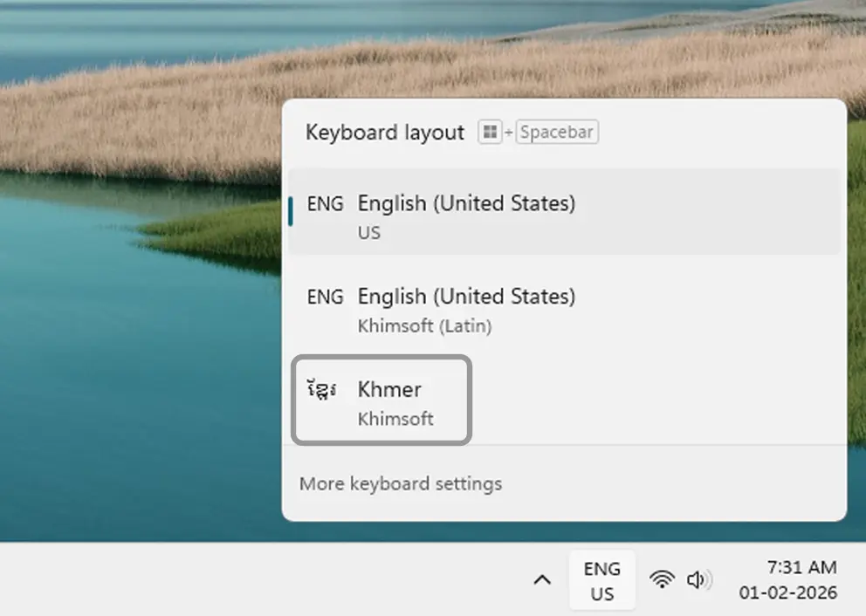Open the quick settings panel via volume icon
The image size is (866, 616).
pos(698,579)
